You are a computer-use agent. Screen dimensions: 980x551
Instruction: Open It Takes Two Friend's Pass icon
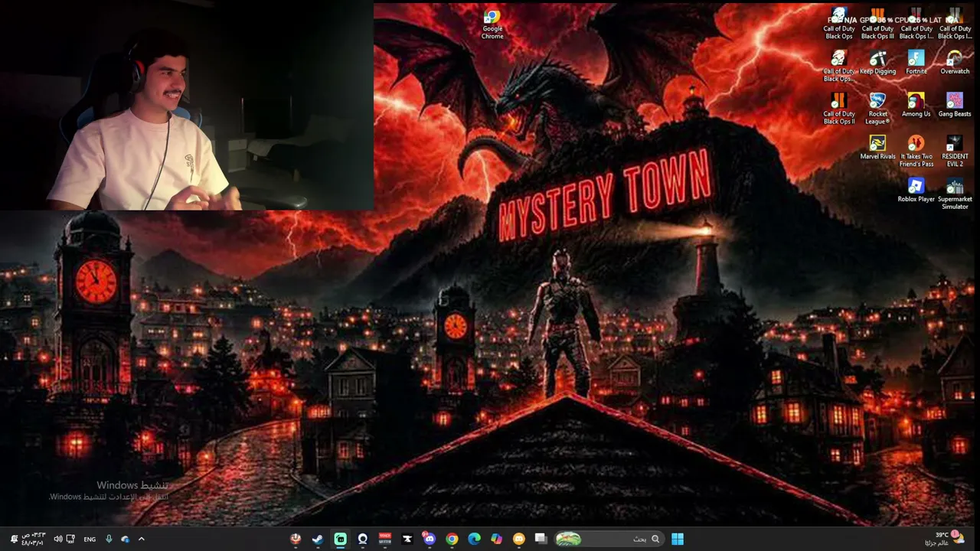point(916,152)
